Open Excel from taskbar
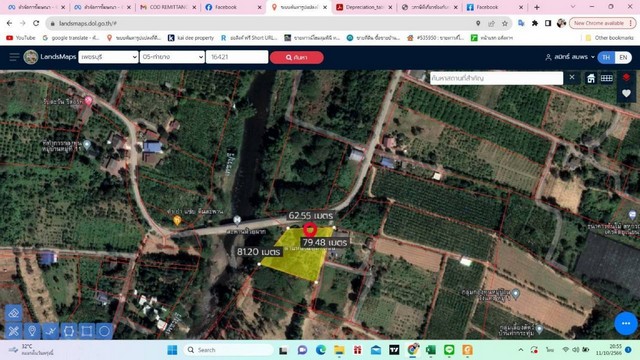This screenshot has width=640, height=360. point(431,350)
